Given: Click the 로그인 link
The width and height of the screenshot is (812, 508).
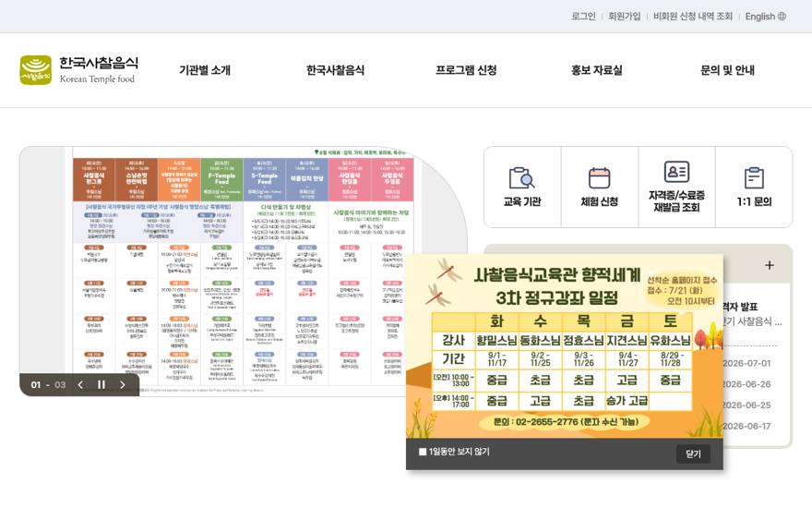Looking at the screenshot, I should click(x=583, y=16).
